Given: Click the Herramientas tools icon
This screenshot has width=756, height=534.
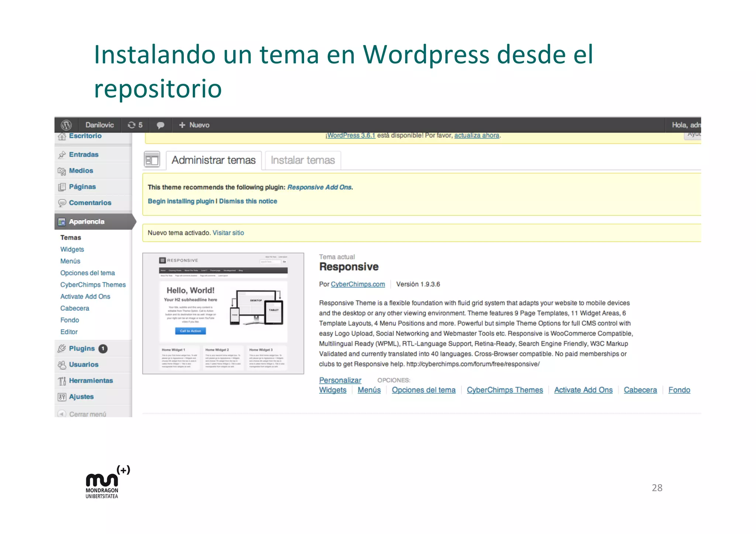Looking at the screenshot, I should [62, 381].
